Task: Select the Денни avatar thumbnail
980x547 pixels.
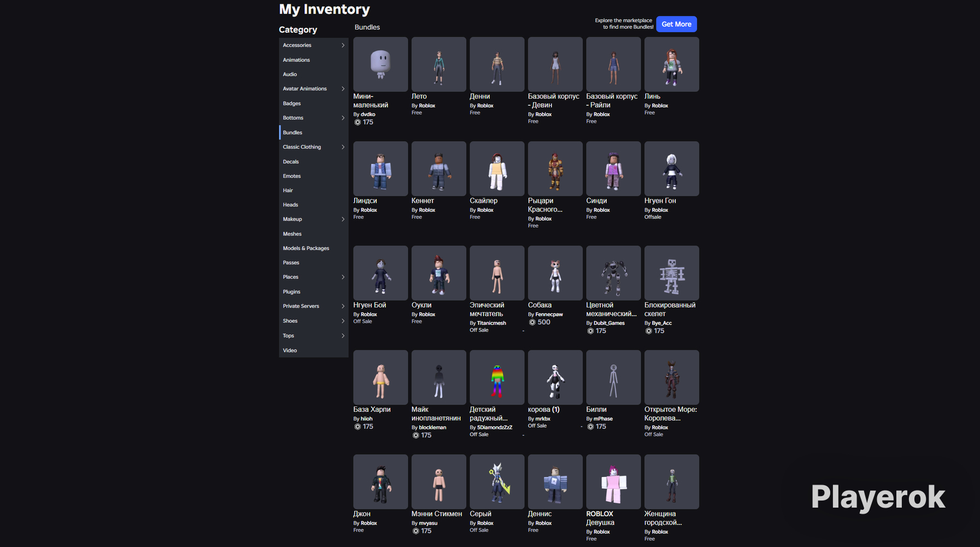Action: tap(497, 65)
